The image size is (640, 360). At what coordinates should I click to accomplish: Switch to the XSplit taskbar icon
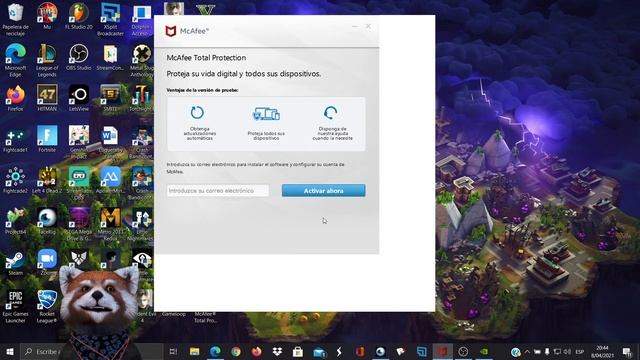tap(422, 351)
